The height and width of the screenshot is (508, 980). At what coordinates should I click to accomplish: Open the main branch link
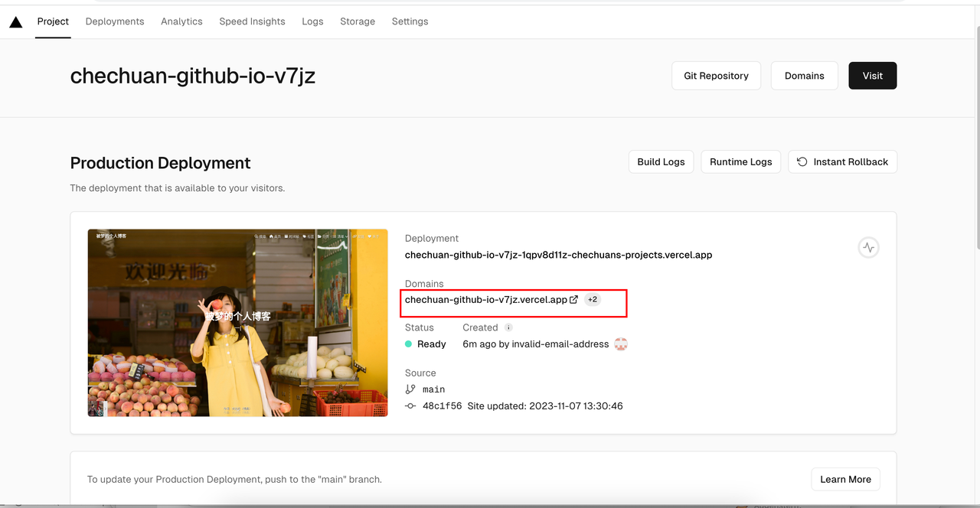pyautogui.click(x=433, y=389)
